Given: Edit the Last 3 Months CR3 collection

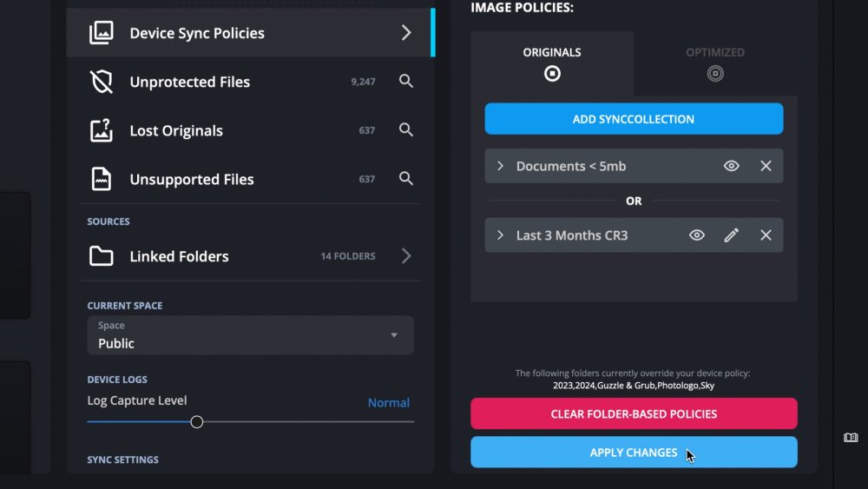Looking at the screenshot, I should click(x=731, y=235).
